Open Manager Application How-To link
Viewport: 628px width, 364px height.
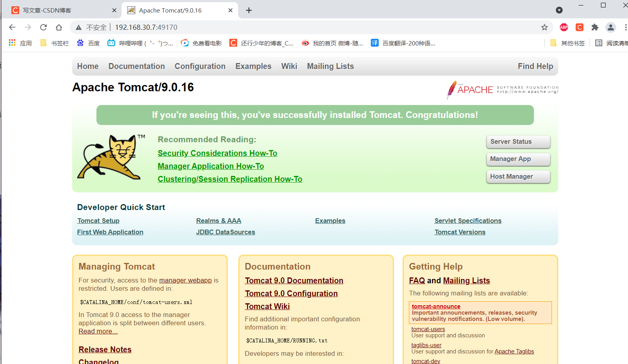[x=211, y=166]
